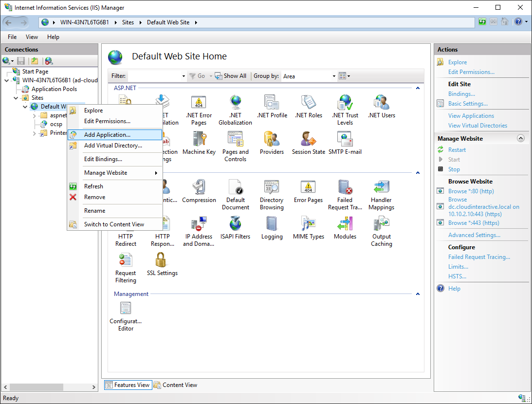532x404 pixels.
Task: Click the Bindings link in Actions
Action: click(461, 94)
